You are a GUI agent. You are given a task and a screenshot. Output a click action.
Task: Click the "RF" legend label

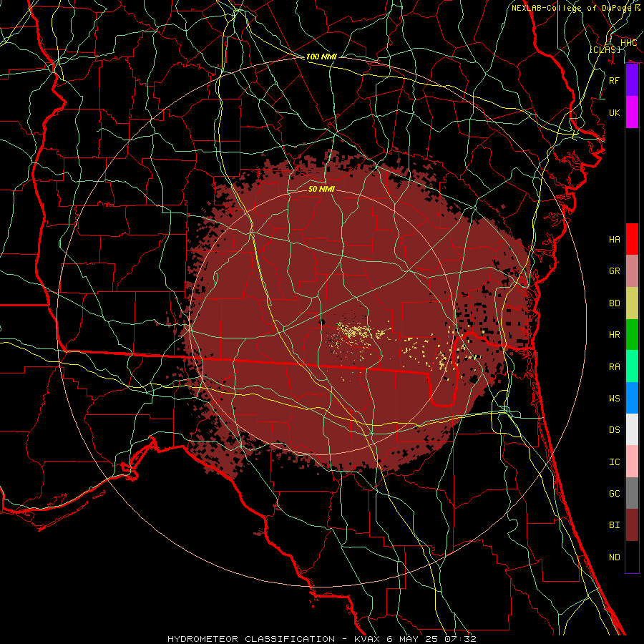(614, 80)
